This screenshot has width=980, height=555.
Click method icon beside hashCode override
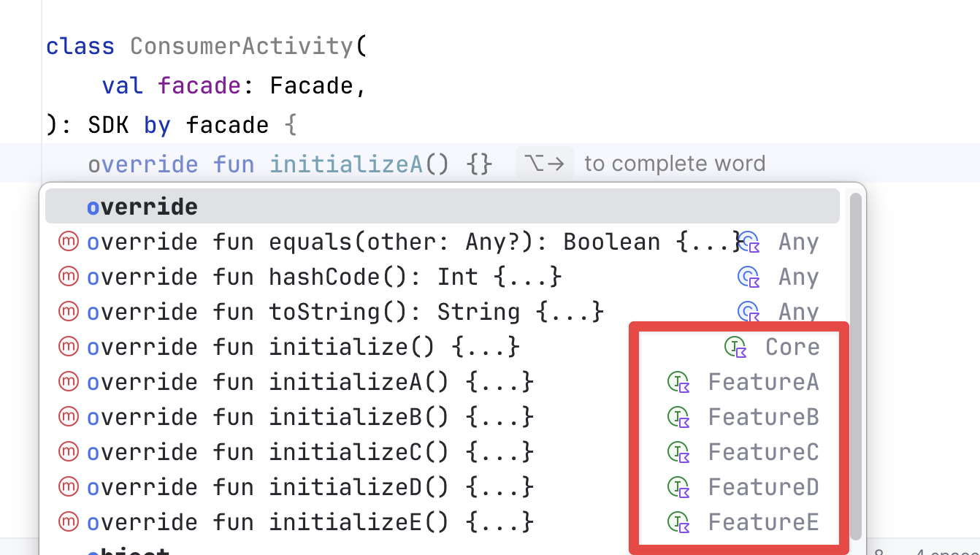[68, 277]
